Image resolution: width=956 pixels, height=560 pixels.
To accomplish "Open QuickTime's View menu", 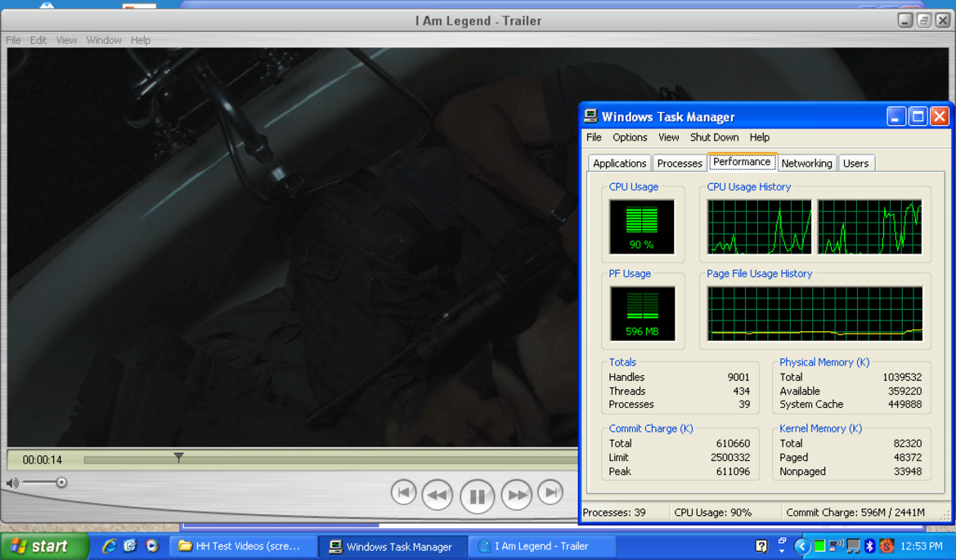I will click(66, 40).
